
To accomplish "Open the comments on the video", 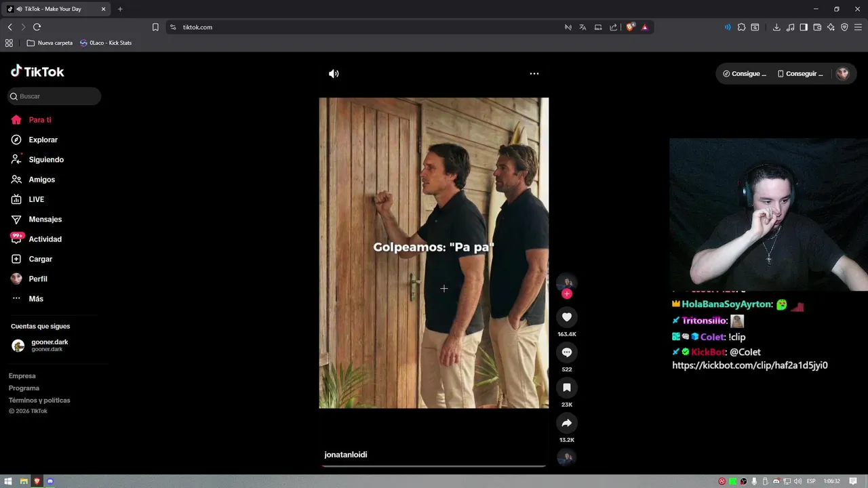I will tap(567, 352).
